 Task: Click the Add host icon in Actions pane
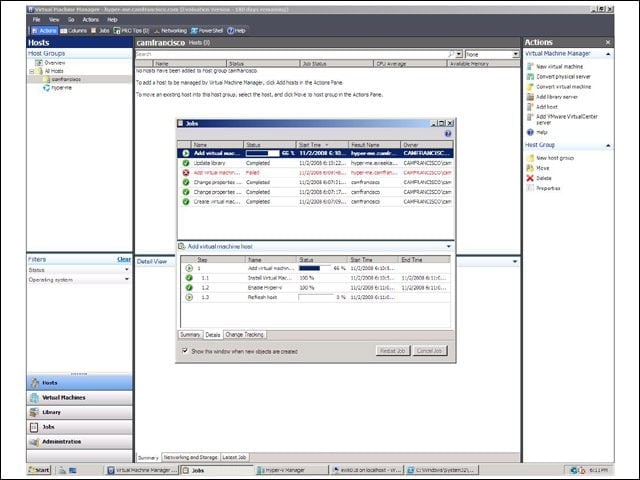pos(530,107)
